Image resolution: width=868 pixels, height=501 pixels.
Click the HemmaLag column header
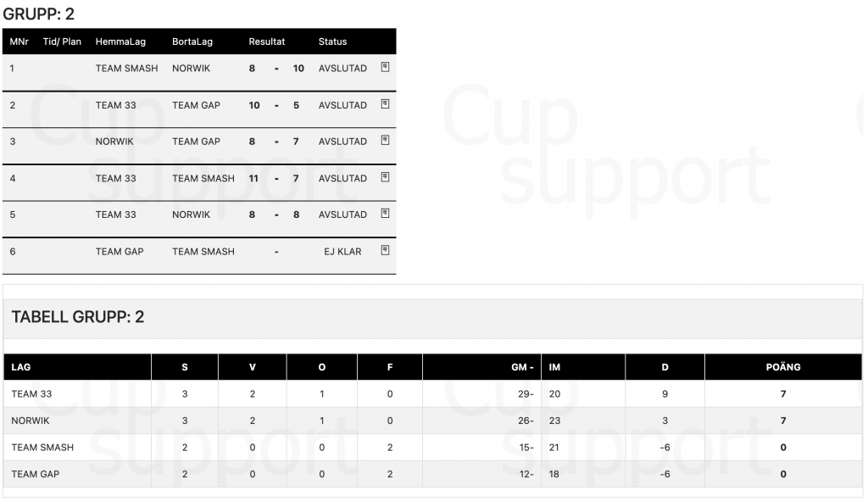pos(120,42)
